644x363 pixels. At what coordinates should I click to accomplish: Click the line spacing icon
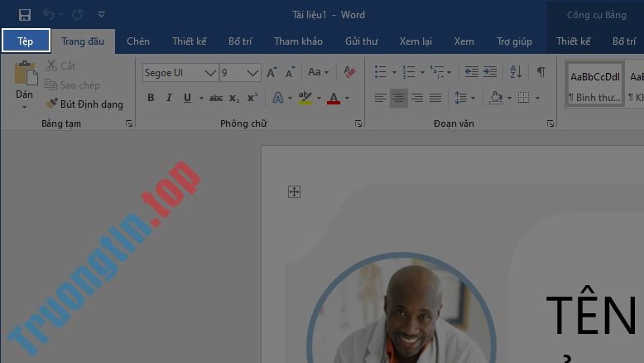click(x=461, y=98)
